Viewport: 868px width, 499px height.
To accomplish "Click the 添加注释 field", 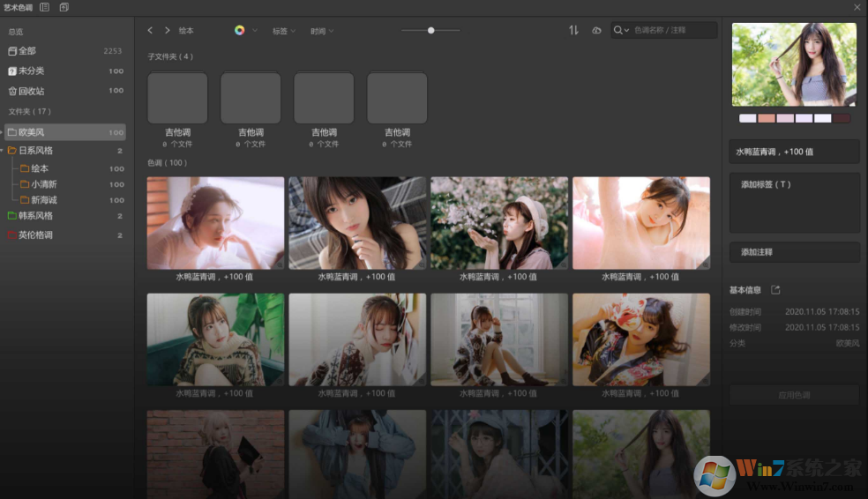I will click(794, 252).
